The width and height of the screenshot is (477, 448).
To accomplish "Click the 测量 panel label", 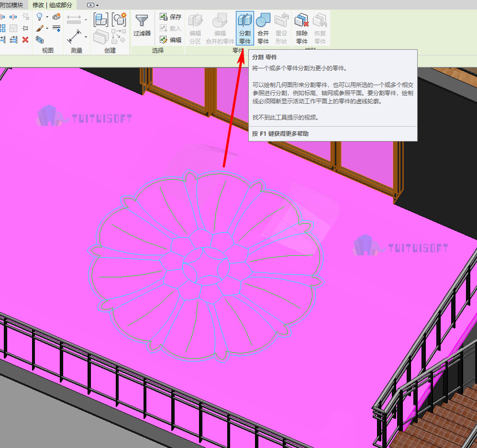I will (77, 51).
